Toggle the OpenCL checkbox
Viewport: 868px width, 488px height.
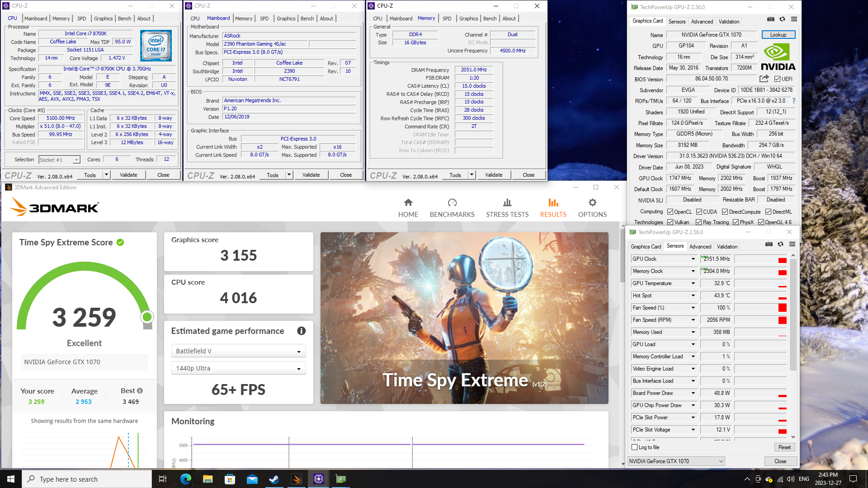670,212
